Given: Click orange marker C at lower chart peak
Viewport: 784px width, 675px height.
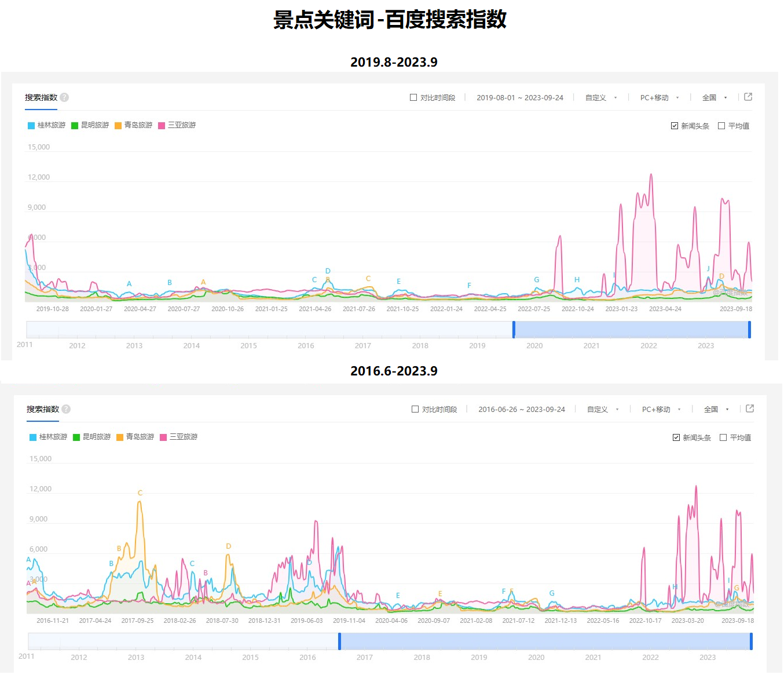Looking at the screenshot, I should pyautogui.click(x=140, y=493).
